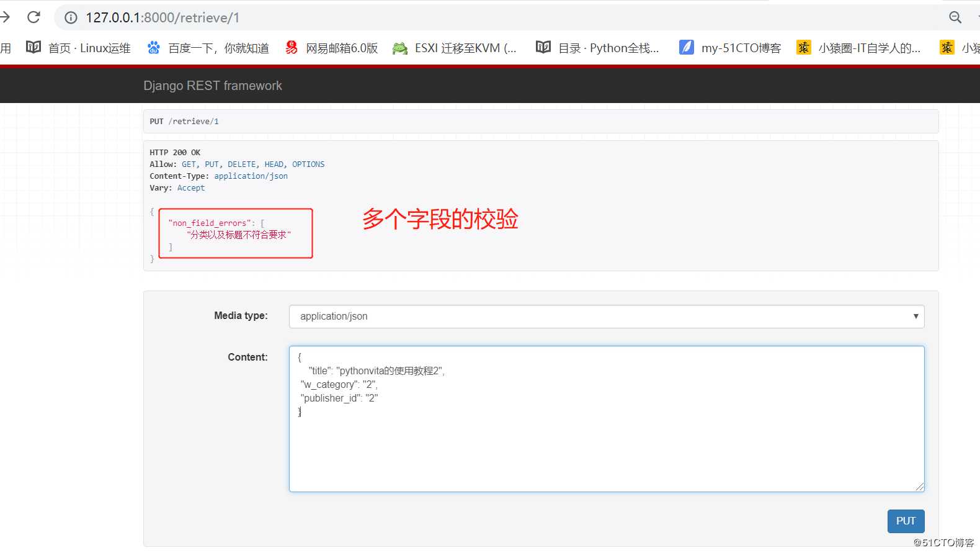Click the blue PUT submit button

906,521
